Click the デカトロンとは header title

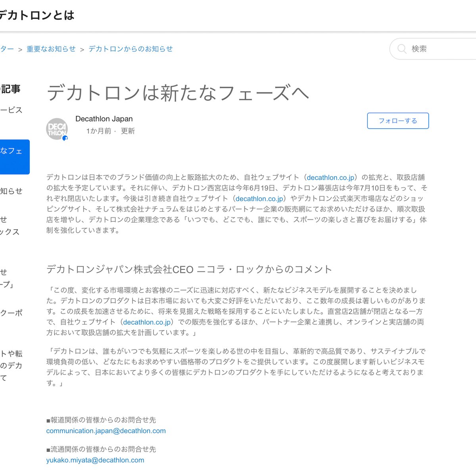37,15
